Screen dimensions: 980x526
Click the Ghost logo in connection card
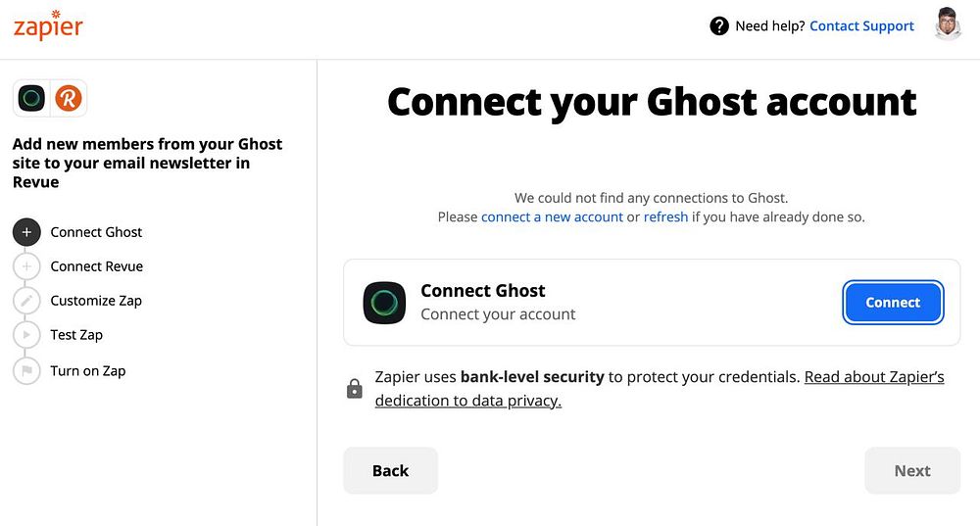pos(384,303)
